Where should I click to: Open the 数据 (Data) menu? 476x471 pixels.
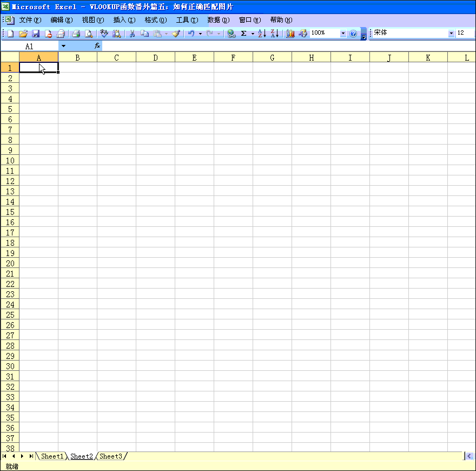[218, 20]
